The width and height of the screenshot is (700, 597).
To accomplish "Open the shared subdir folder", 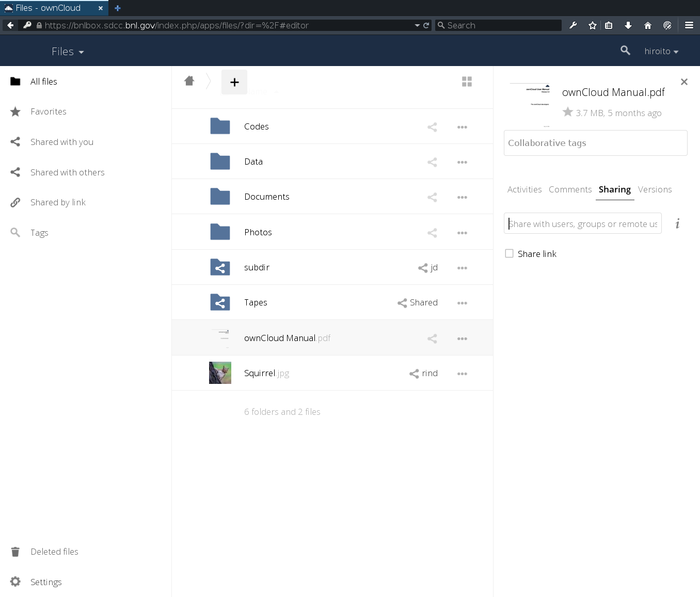I will click(257, 267).
